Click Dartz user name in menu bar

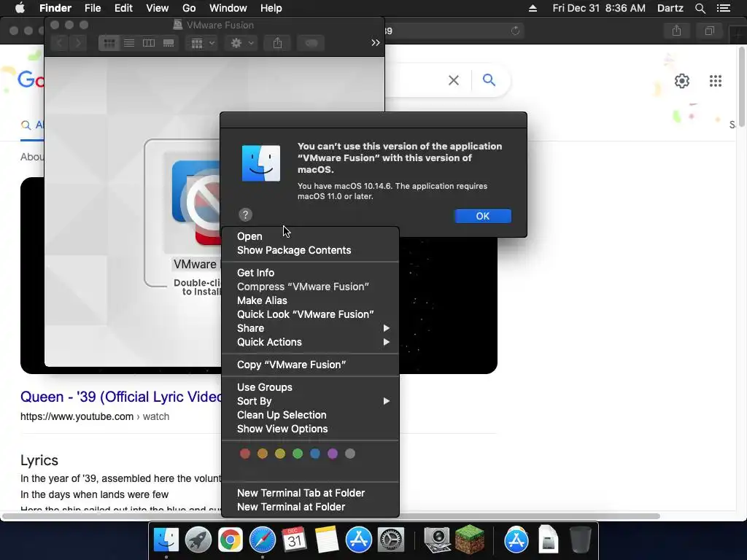[x=670, y=8]
